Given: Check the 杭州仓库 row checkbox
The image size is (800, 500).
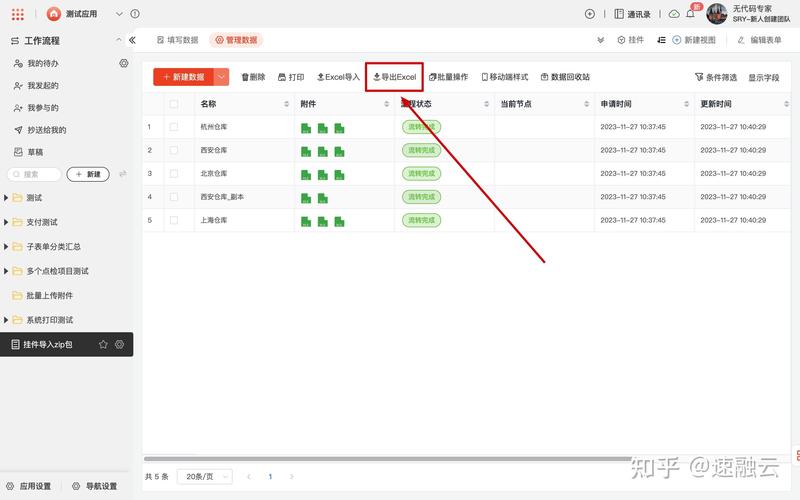Looking at the screenshot, I should coord(174,127).
